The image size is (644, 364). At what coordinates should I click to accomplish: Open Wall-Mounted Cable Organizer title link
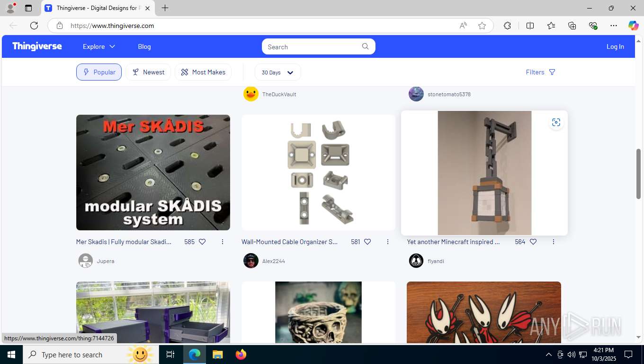pos(290,242)
